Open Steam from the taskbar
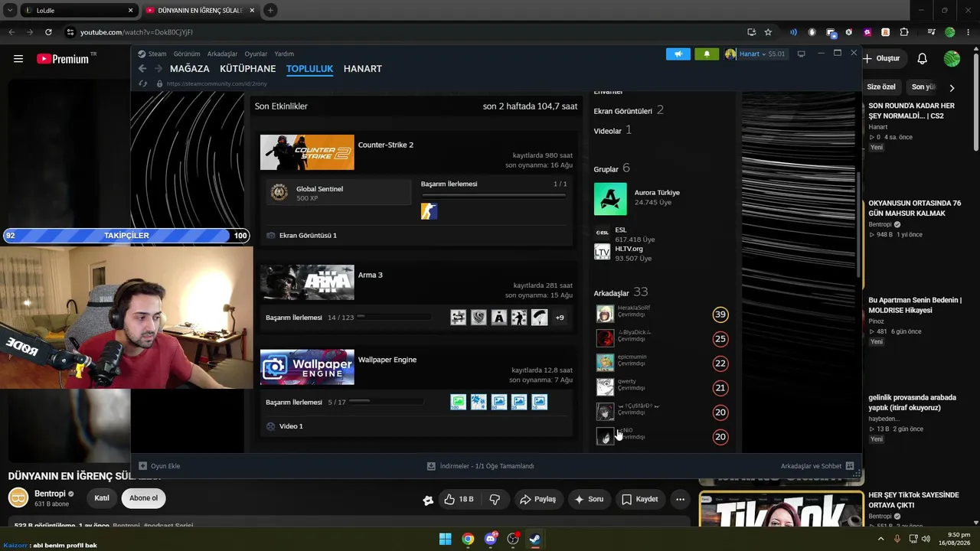Image resolution: width=980 pixels, height=551 pixels. tap(535, 539)
